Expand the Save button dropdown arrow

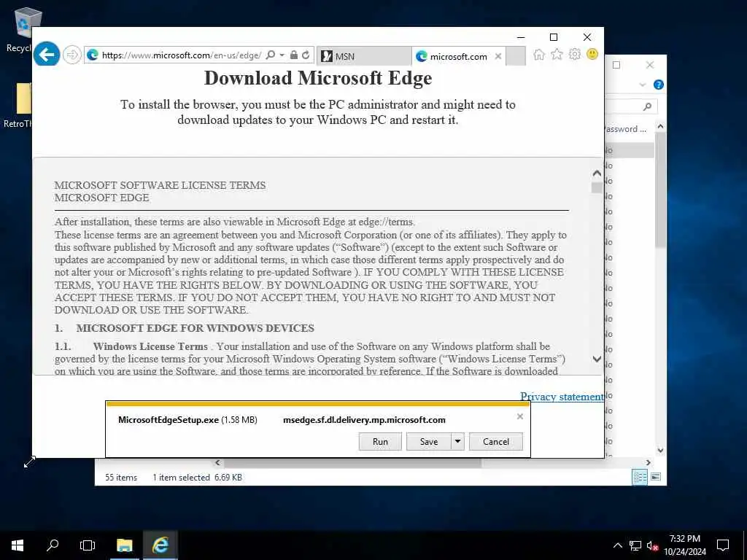tap(457, 441)
